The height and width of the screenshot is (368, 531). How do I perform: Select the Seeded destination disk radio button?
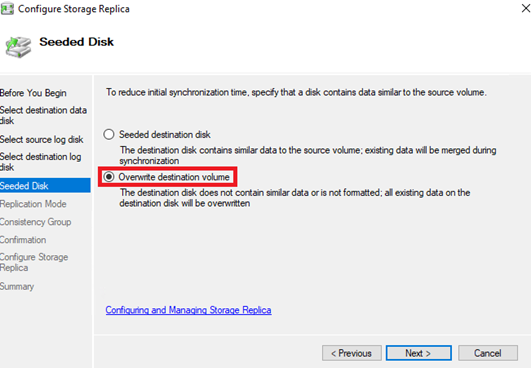click(x=109, y=134)
